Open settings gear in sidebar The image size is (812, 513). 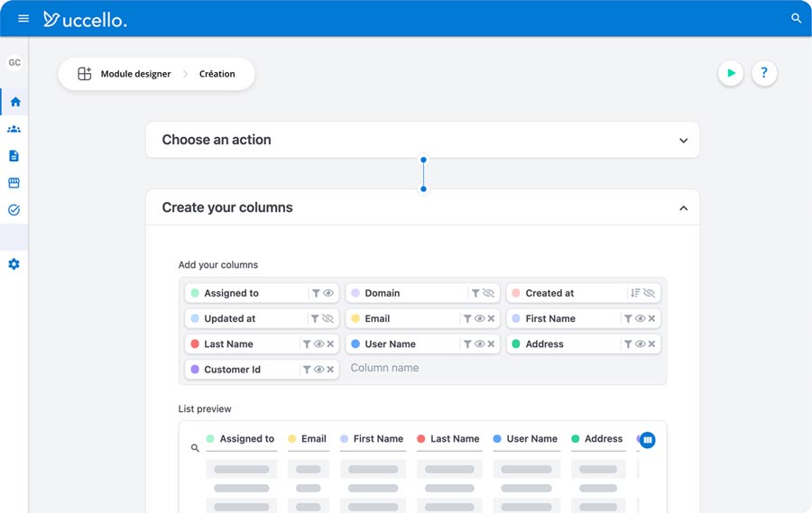point(14,264)
